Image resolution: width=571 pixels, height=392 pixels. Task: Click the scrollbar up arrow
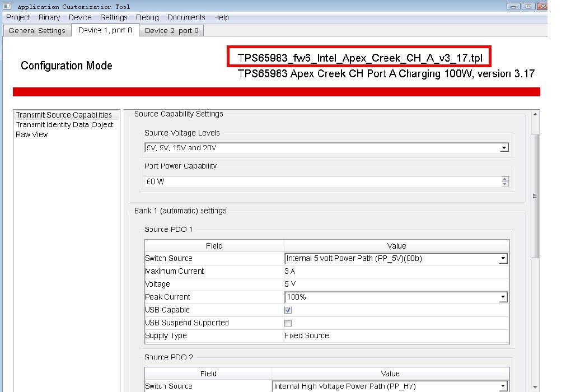point(535,114)
